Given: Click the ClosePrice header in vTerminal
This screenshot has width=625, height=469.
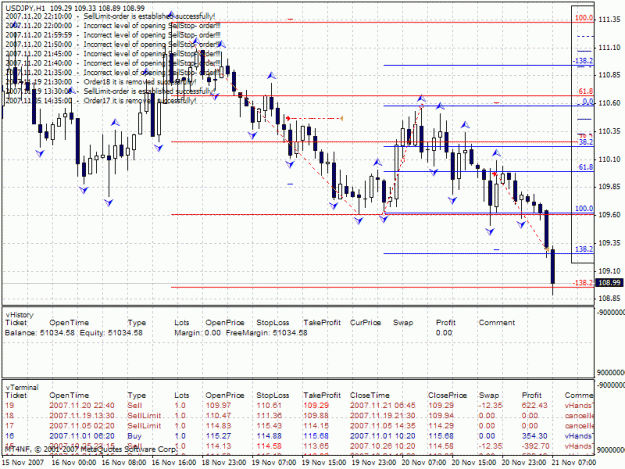Looking at the screenshot, I should (447, 395).
